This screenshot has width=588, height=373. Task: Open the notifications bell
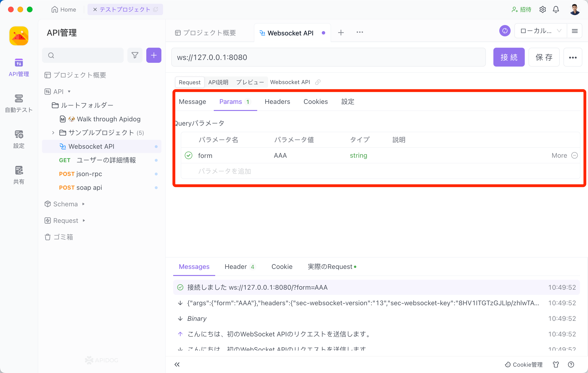(556, 9)
